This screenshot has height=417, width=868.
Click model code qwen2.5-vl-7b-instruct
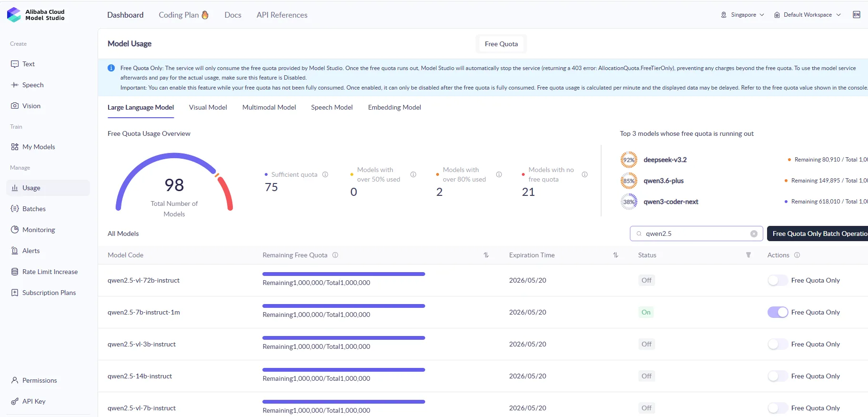(x=141, y=408)
